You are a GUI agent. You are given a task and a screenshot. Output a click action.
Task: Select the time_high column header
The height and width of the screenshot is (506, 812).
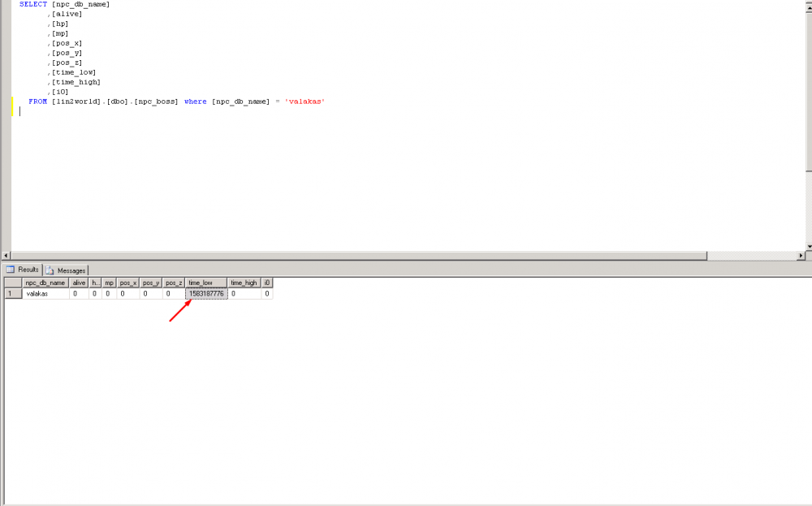tap(243, 282)
